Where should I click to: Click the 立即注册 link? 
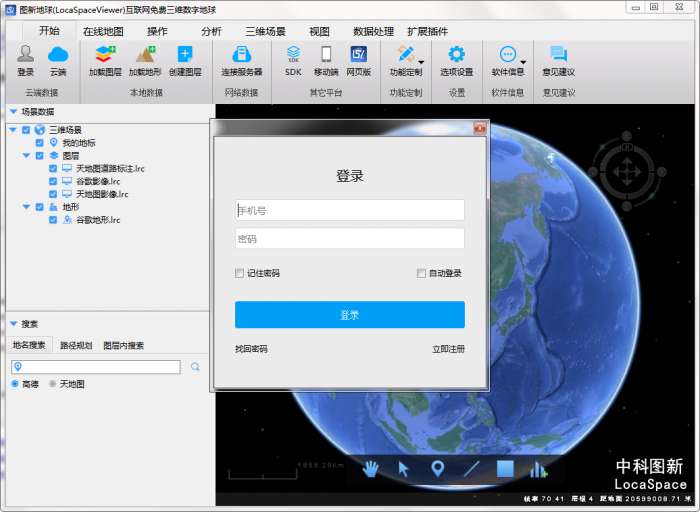coord(448,349)
